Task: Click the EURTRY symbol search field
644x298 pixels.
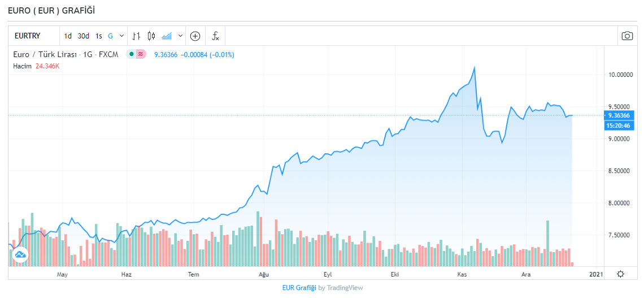Action: 35,36
